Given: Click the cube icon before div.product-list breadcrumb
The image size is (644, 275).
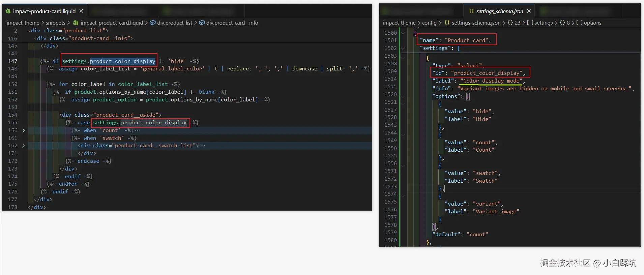Looking at the screenshot, I should pyautogui.click(x=153, y=23).
